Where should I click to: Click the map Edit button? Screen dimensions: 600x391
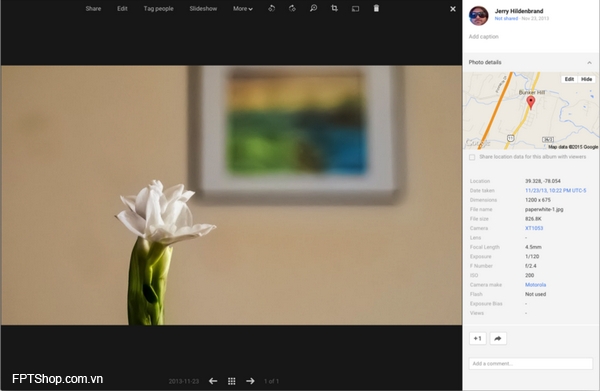coord(569,79)
